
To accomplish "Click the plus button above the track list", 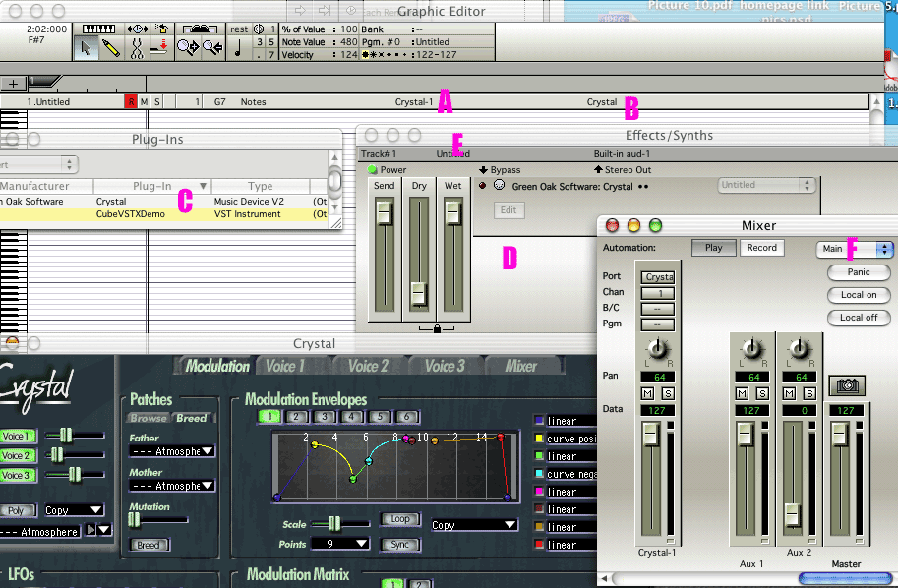I will coord(13,85).
